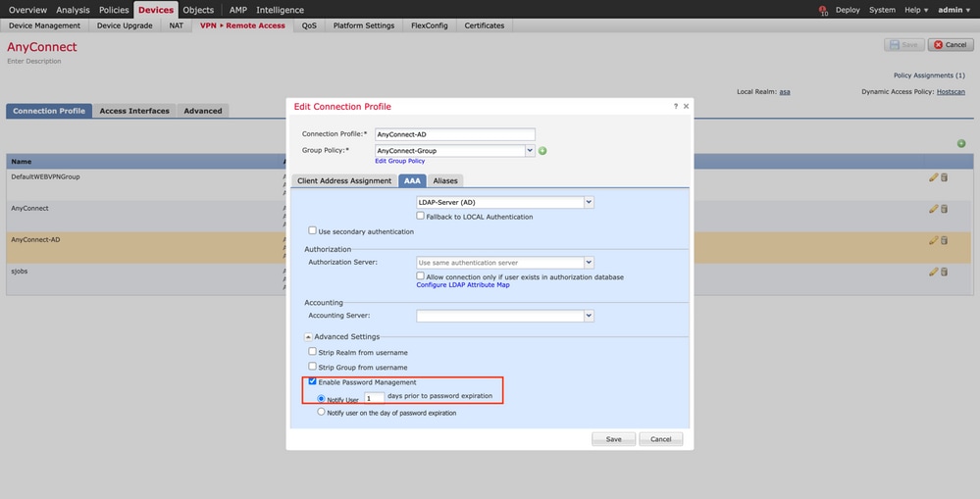Collapse the Advanced Settings section
The image size is (980, 499).
[308, 337]
